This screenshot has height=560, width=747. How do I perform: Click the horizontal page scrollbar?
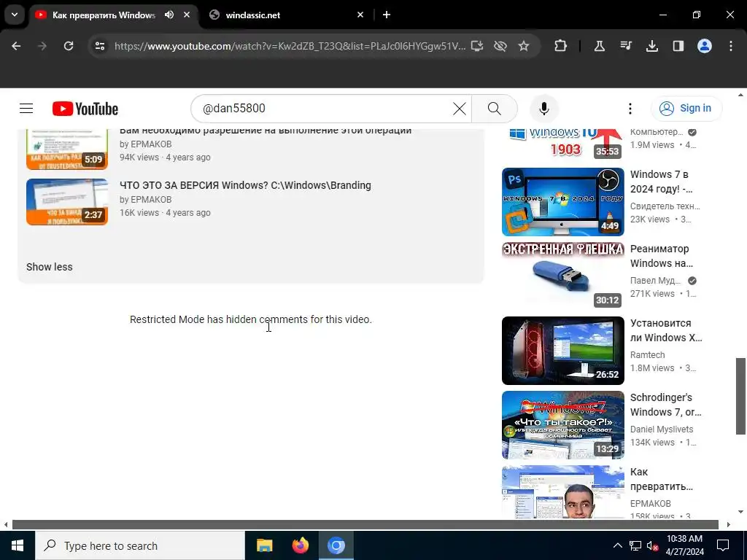click(x=365, y=524)
